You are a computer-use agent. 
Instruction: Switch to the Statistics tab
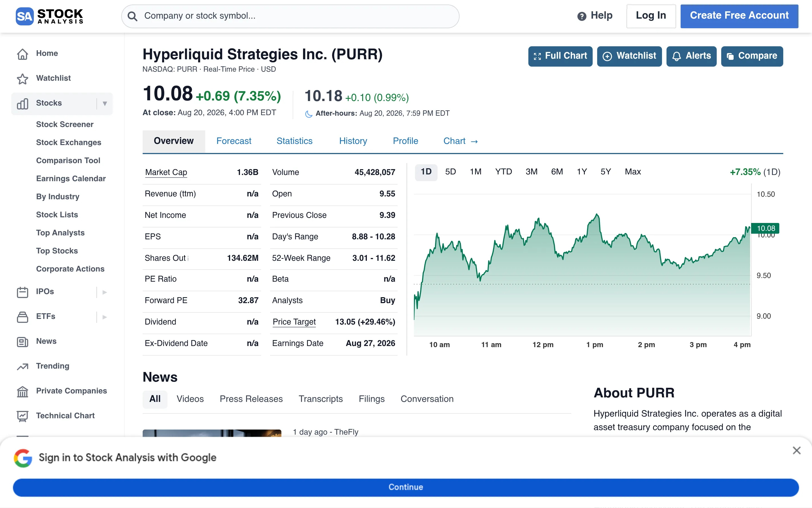pyautogui.click(x=294, y=141)
